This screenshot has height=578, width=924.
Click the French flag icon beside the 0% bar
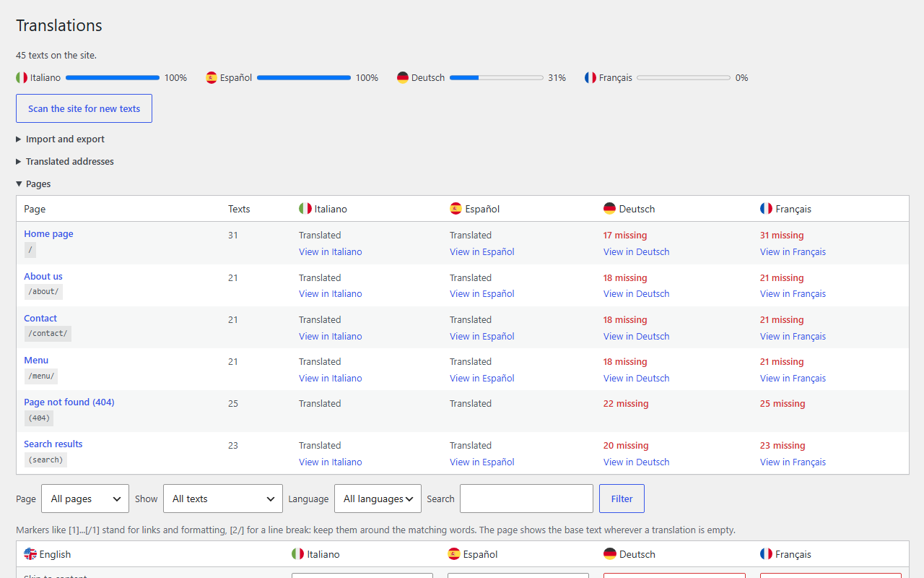590,77
